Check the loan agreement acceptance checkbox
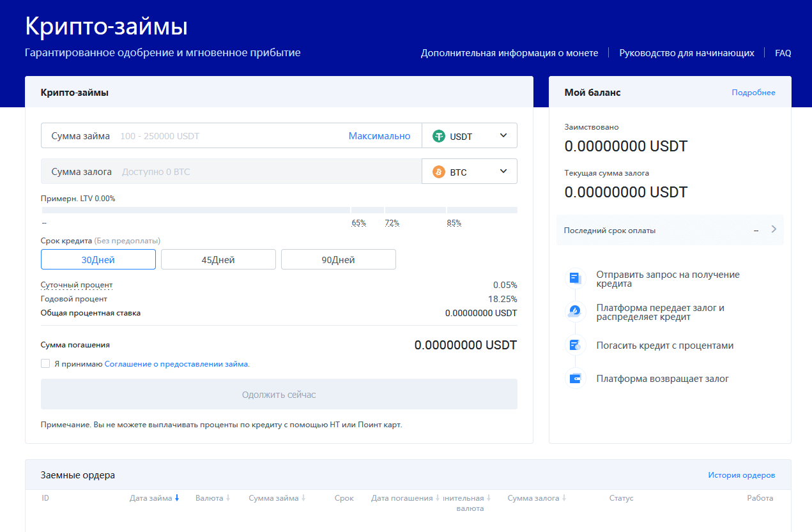 click(45, 363)
